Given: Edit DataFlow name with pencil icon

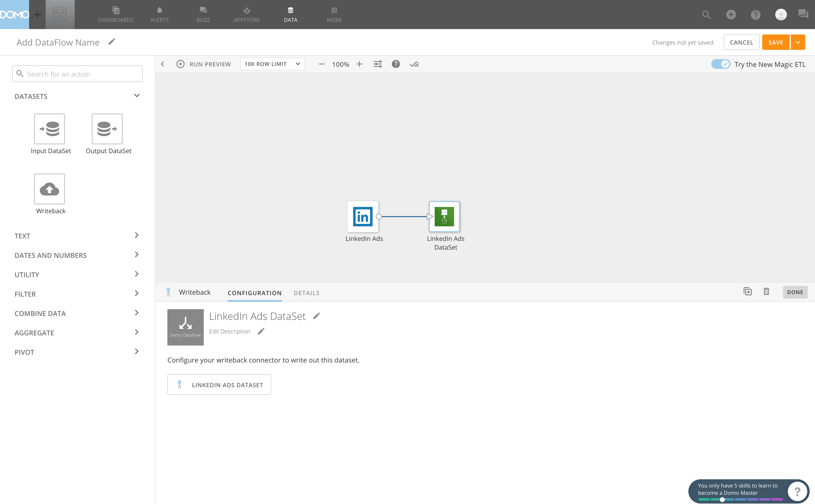Looking at the screenshot, I should coord(112,42).
